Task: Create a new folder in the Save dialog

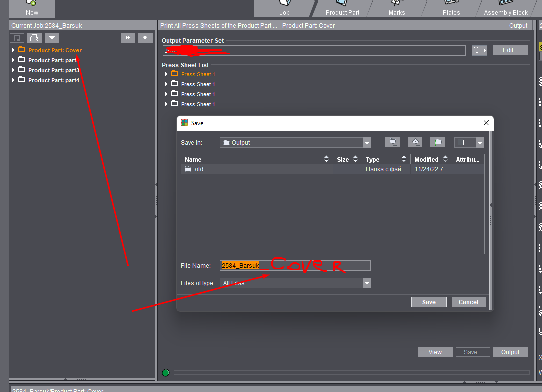Action: point(437,142)
